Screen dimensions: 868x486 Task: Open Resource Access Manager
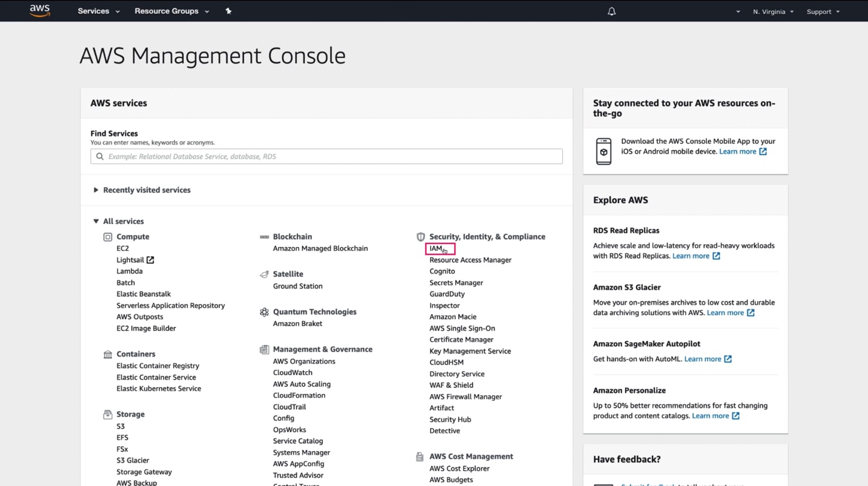pos(471,260)
